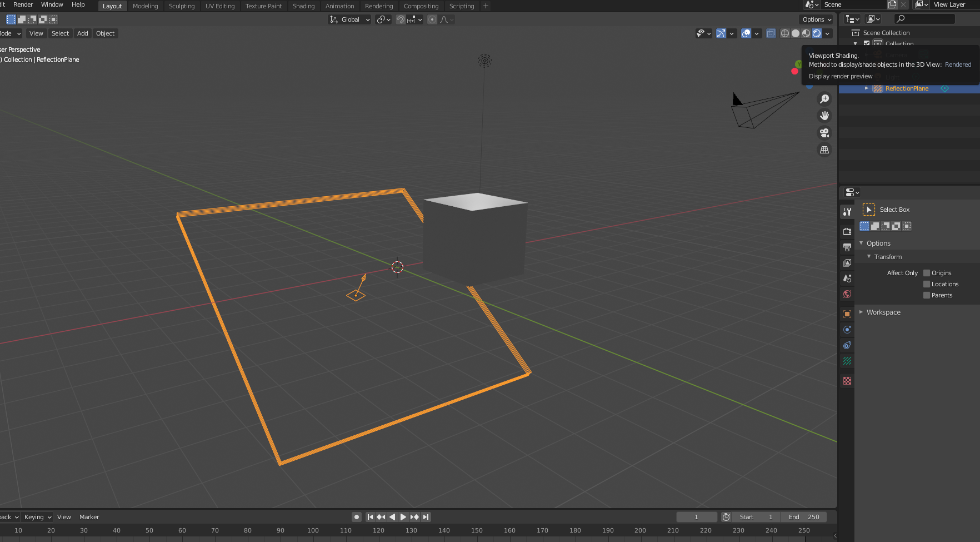Image resolution: width=980 pixels, height=542 pixels.
Task: Open the Scene properties tab
Action: (x=847, y=278)
